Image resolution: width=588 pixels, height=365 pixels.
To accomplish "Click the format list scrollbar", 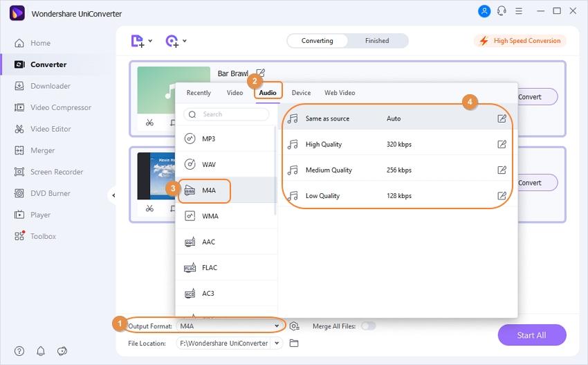I will [275, 171].
